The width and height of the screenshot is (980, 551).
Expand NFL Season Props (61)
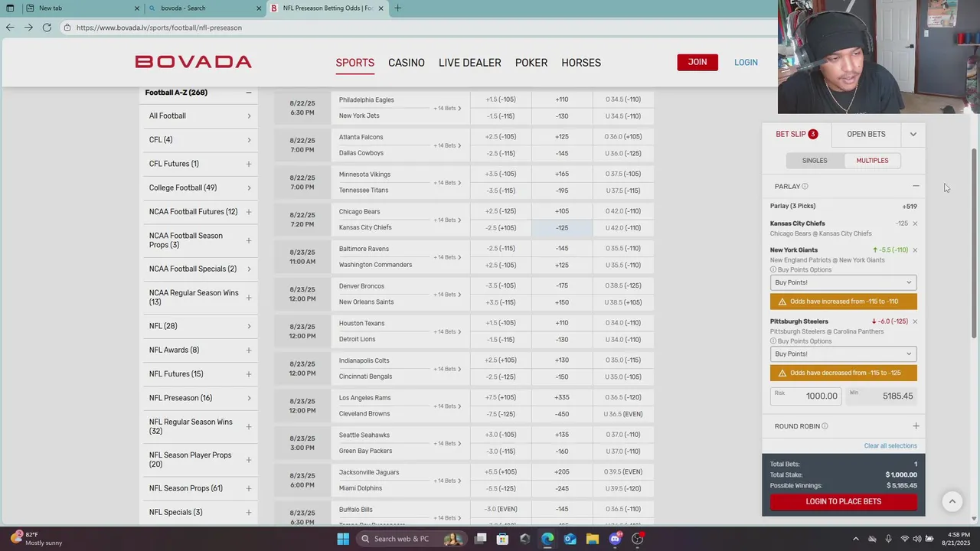click(x=249, y=488)
